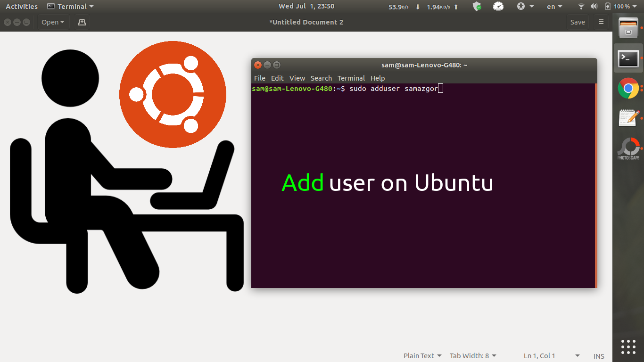Show all applications with the grid icon
The image size is (644, 362).
tap(628, 347)
